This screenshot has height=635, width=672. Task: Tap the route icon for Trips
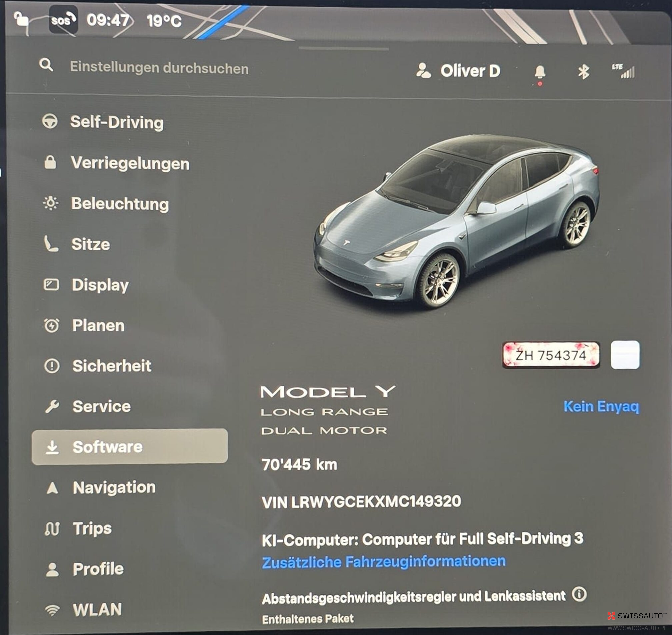pyautogui.click(x=52, y=528)
